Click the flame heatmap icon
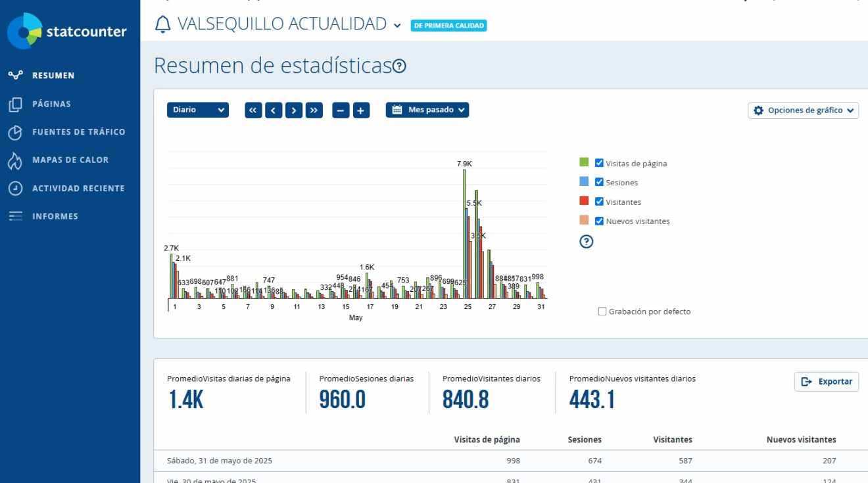Viewport: 868px width, 483px height. [15, 161]
